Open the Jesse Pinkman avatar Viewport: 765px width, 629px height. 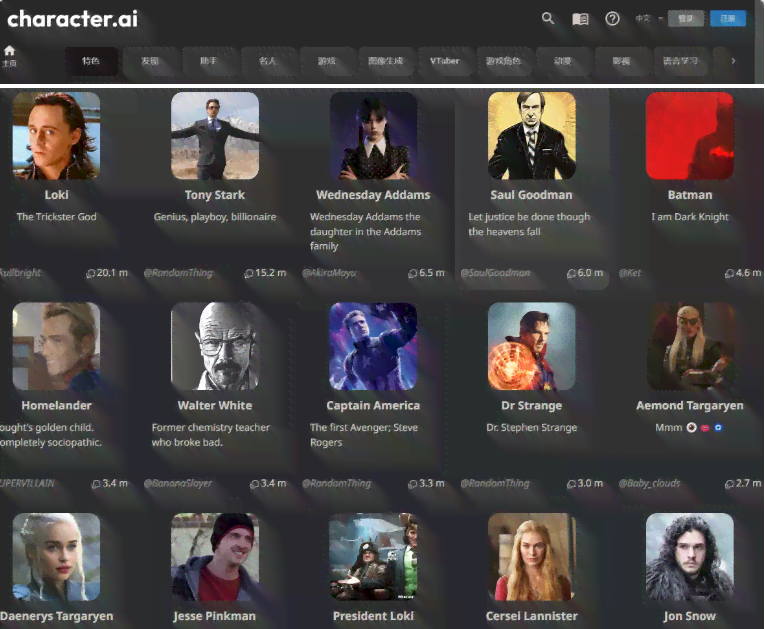(215, 556)
